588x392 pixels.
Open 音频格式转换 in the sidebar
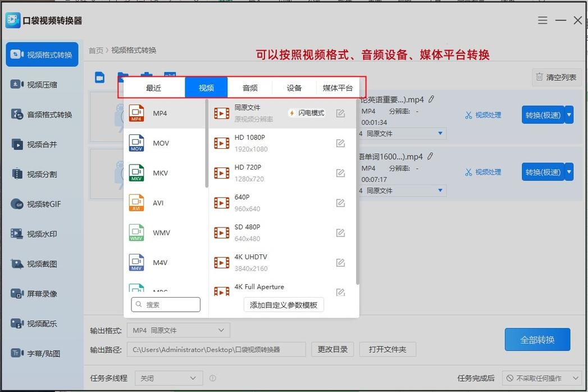point(42,115)
